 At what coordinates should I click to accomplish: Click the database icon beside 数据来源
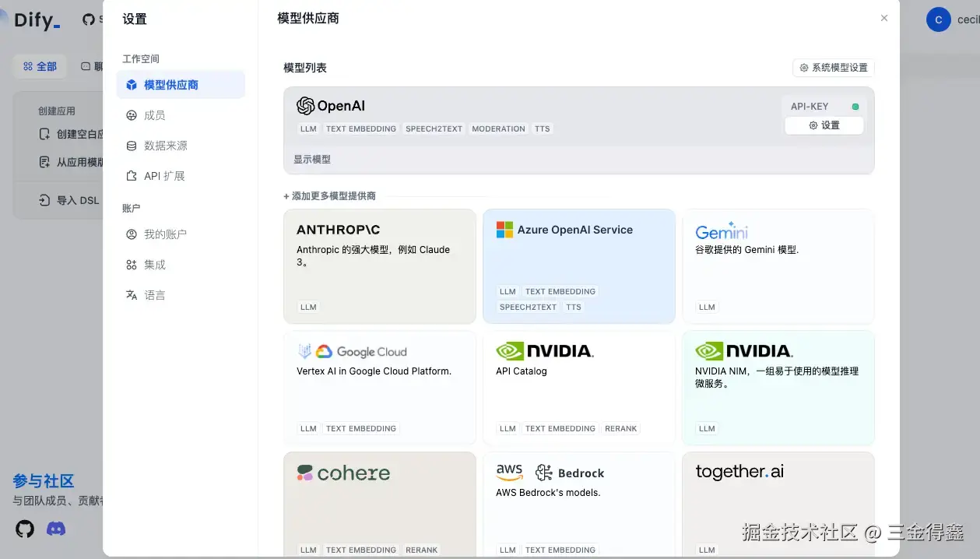(131, 146)
